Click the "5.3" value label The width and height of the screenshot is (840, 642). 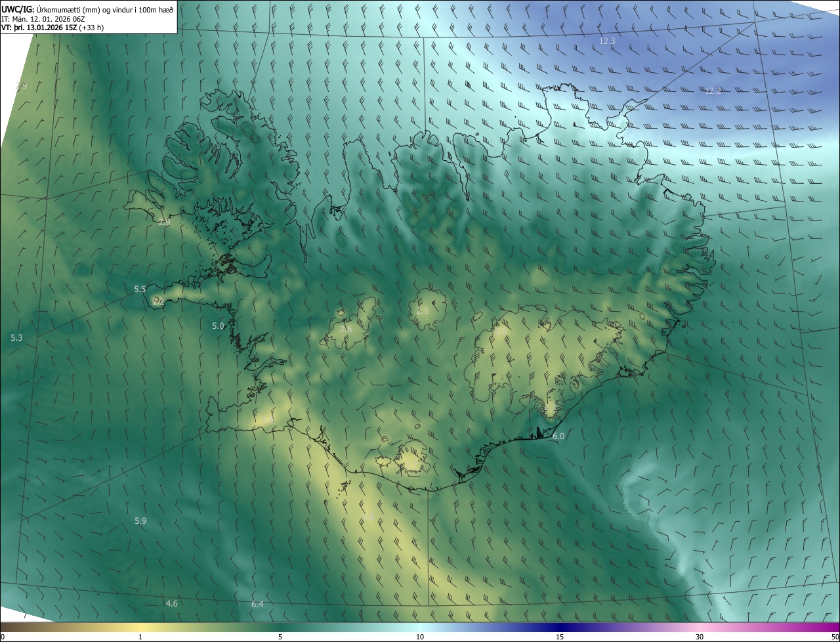click(x=16, y=337)
